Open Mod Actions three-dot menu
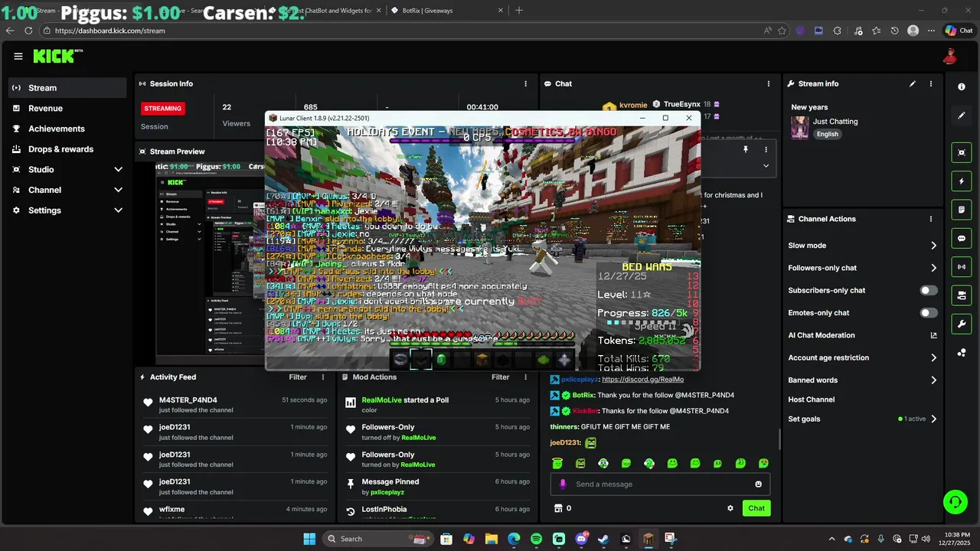980x551 pixels. click(x=525, y=377)
